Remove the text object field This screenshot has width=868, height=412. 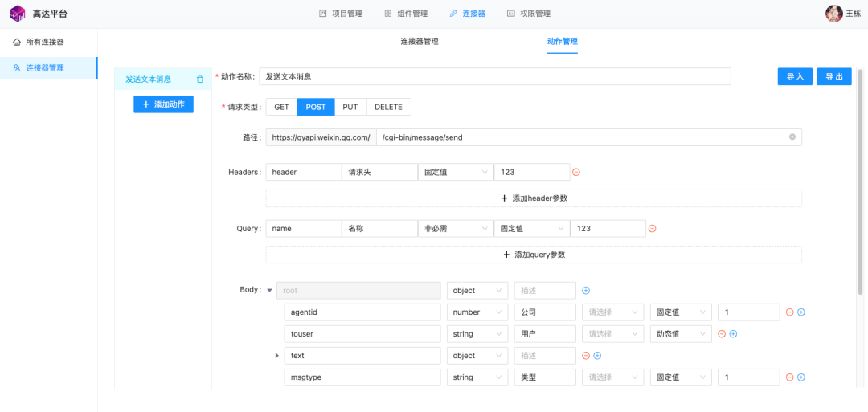tap(586, 356)
